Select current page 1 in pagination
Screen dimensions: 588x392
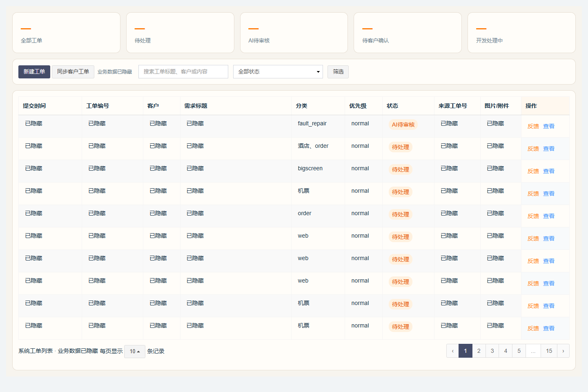(x=465, y=351)
